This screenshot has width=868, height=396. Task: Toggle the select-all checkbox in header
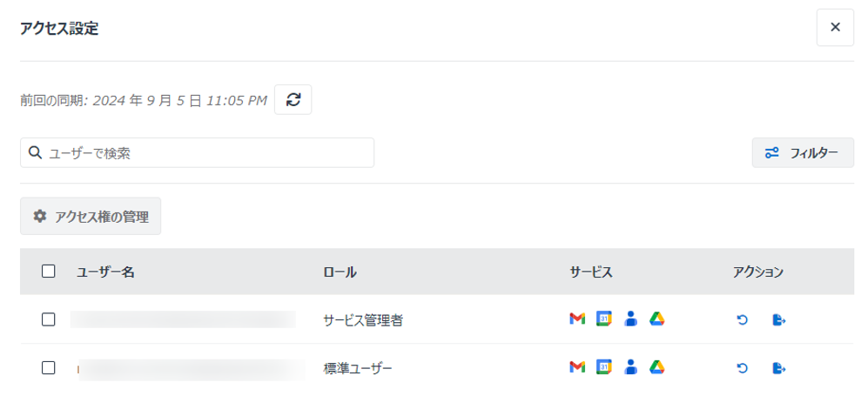pos(49,271)
